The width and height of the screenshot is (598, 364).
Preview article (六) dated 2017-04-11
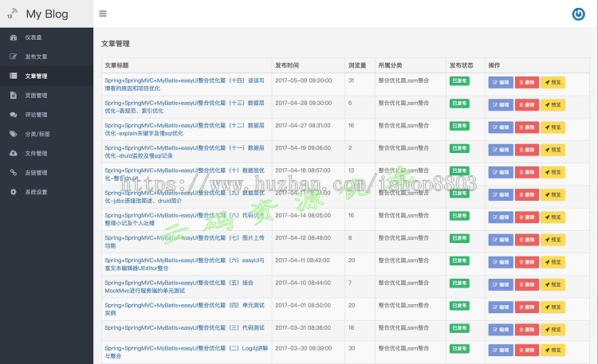[553, 262]
